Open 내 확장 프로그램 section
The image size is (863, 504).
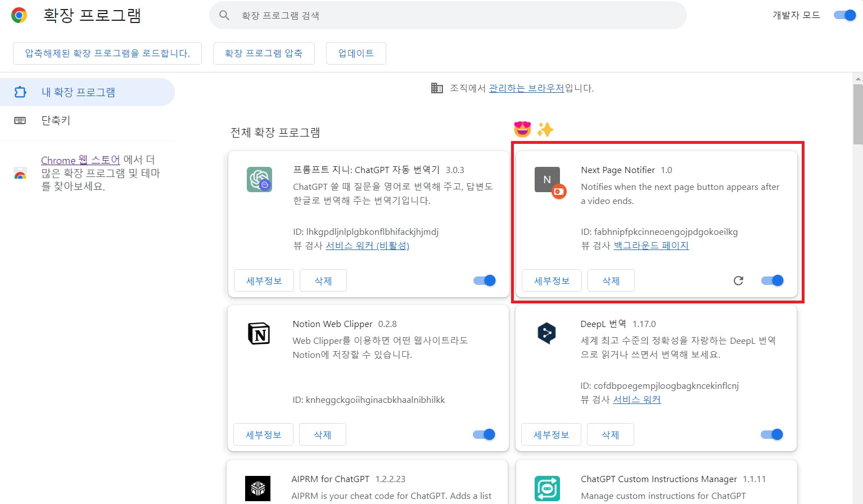click(87, 92)
